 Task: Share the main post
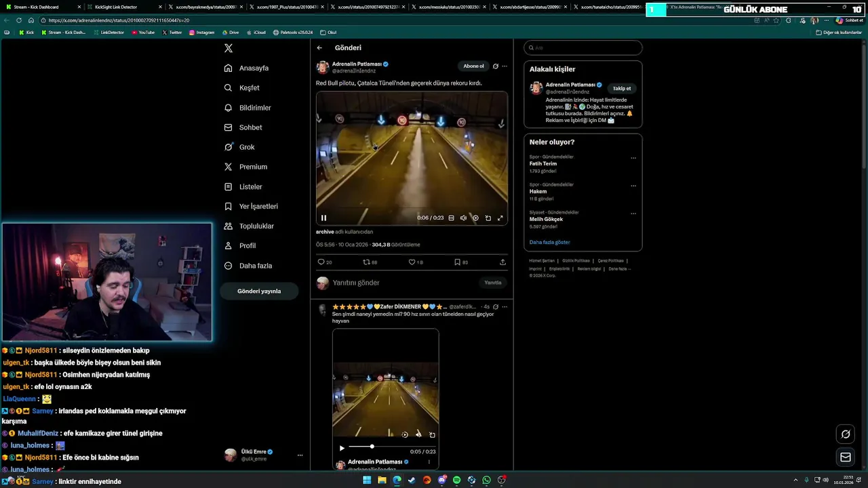point(502,262)
